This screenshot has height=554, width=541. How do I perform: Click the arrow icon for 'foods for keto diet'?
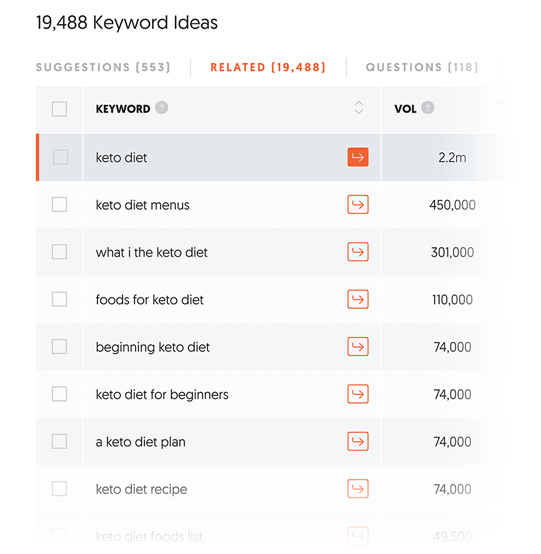(358, 299)
